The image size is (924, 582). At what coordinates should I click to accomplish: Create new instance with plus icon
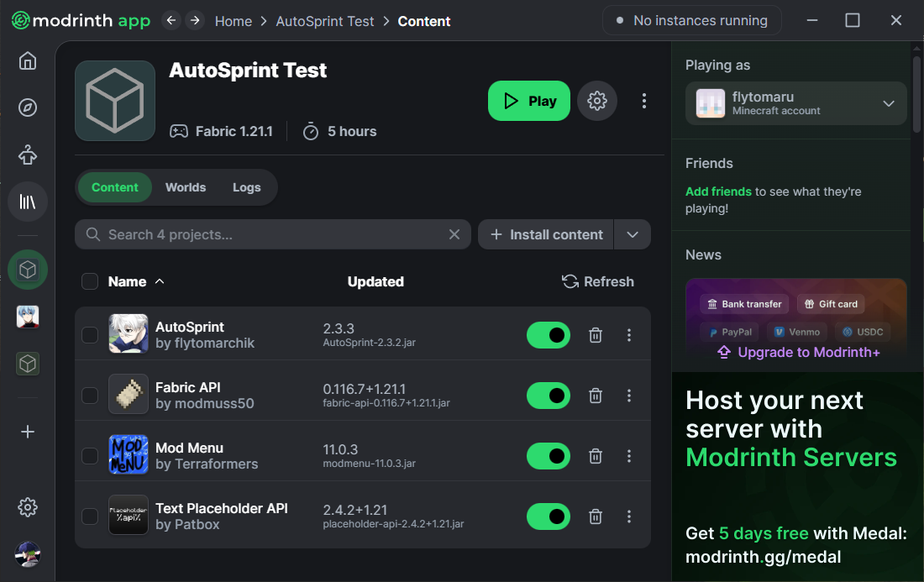(x=28, y=432)
